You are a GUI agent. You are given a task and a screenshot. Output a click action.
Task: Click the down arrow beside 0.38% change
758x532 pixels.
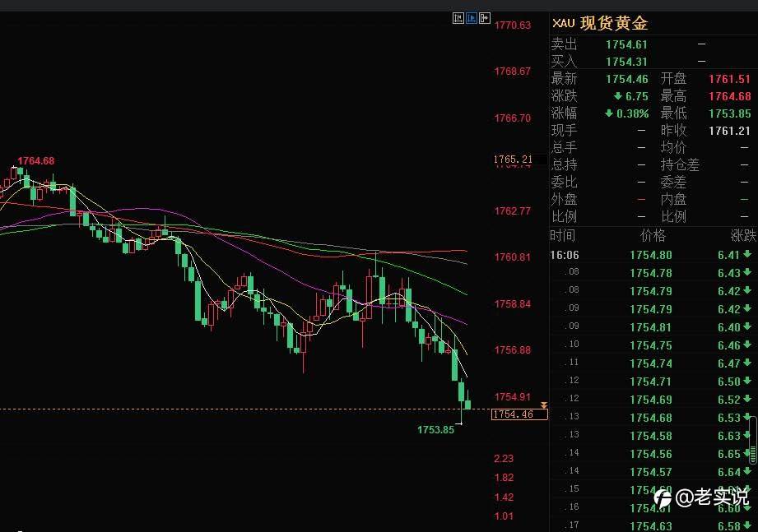pos(609,113)
